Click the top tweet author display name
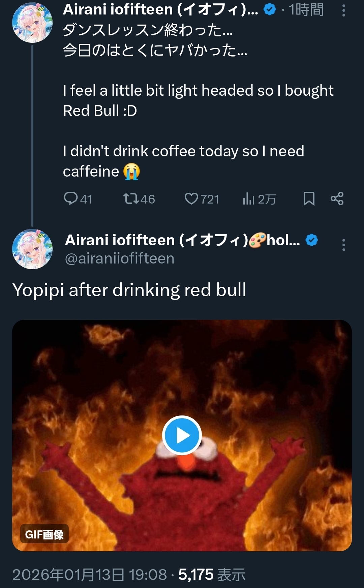This screenshot has height=588, width=364. tap(160, 9)
